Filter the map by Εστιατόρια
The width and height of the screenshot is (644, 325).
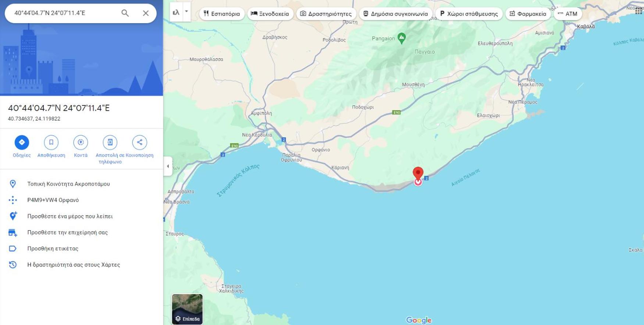tap(222, 14)
